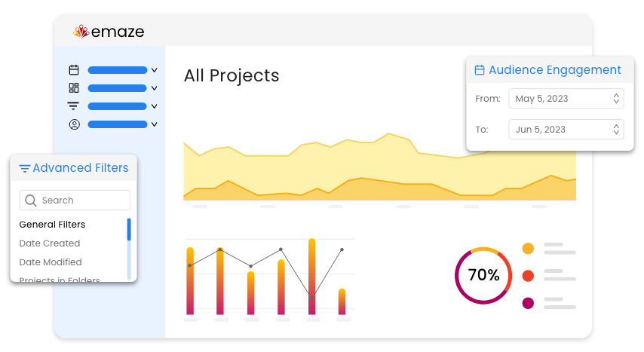The image size is (644, 352).
Task: Click the search magnifier icon
Action: (x=31, y=200)
